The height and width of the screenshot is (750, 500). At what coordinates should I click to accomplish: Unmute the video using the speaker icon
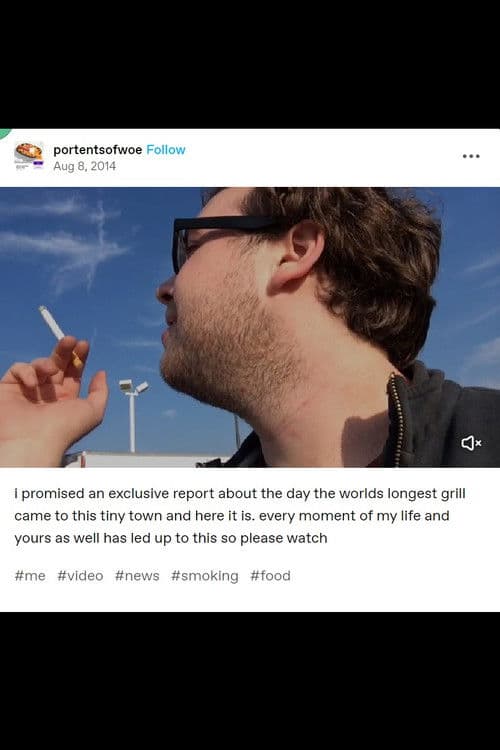click(471, 443)
